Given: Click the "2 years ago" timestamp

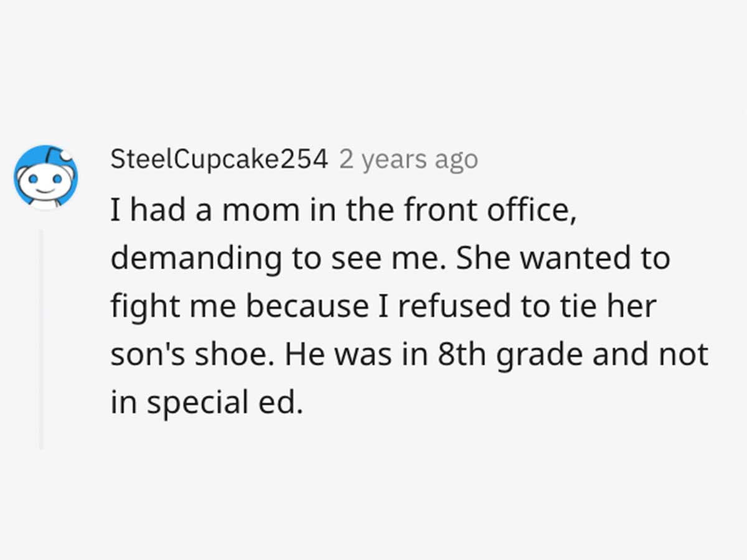Looking at the screenshot, I should coord(408,160).
